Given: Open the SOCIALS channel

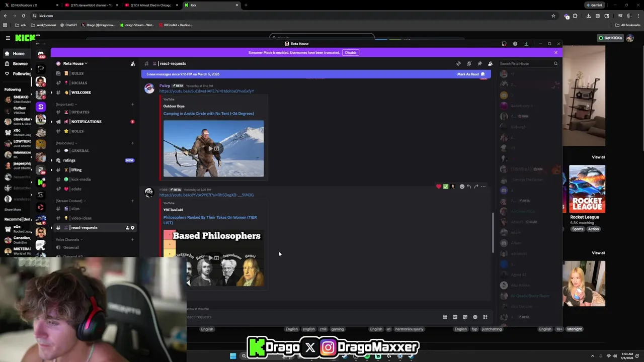Looking at the screenshot, I should tap(95, 83).
